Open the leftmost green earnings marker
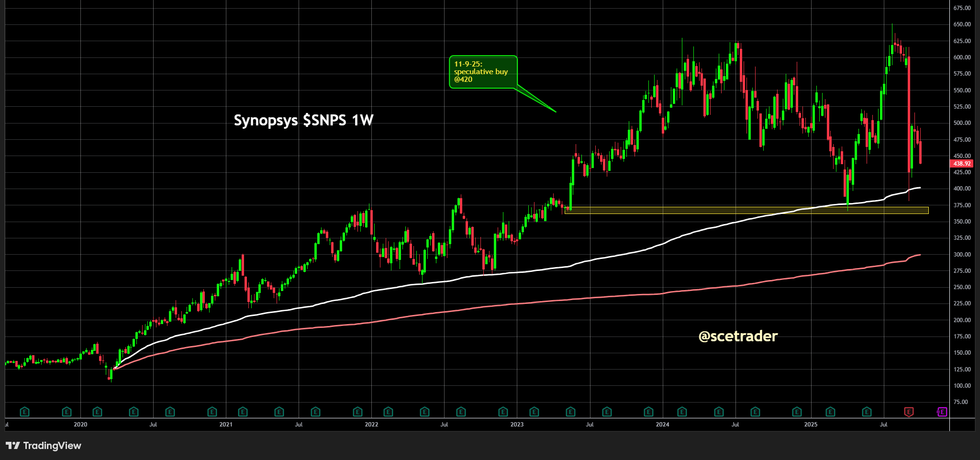Image resolution: width=980 pixels, height=460 pixels. point(24,412)
